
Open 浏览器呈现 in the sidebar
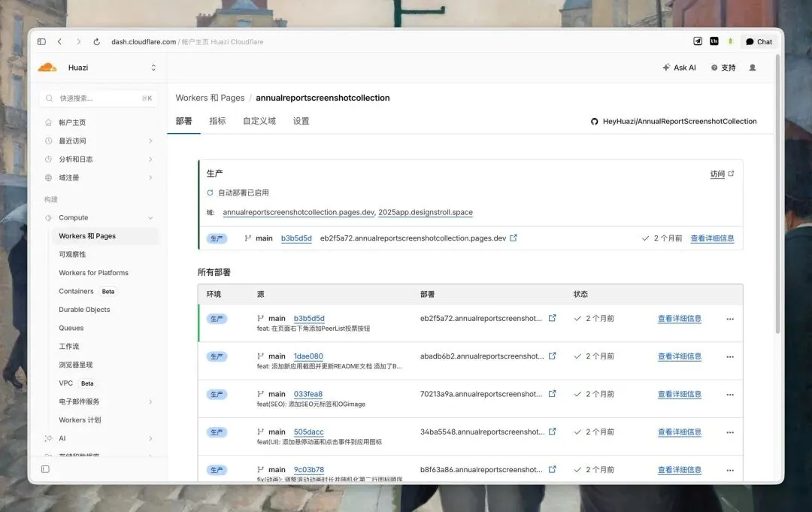[76, 365]
